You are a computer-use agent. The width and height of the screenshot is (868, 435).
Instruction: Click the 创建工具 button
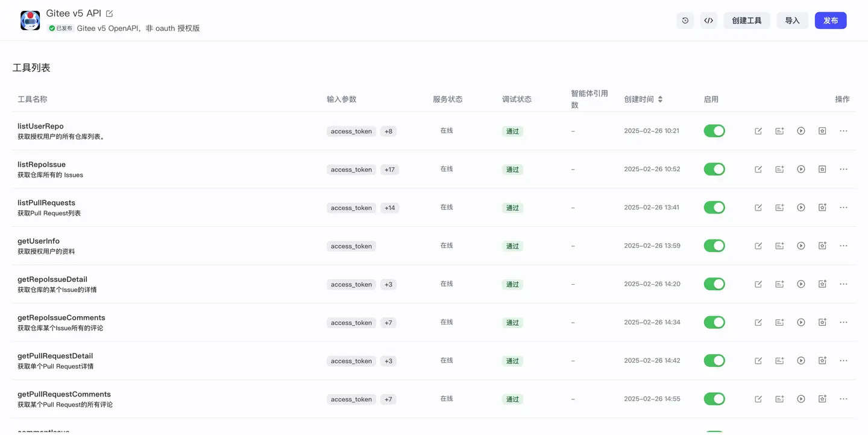click(x=747, y=20)
